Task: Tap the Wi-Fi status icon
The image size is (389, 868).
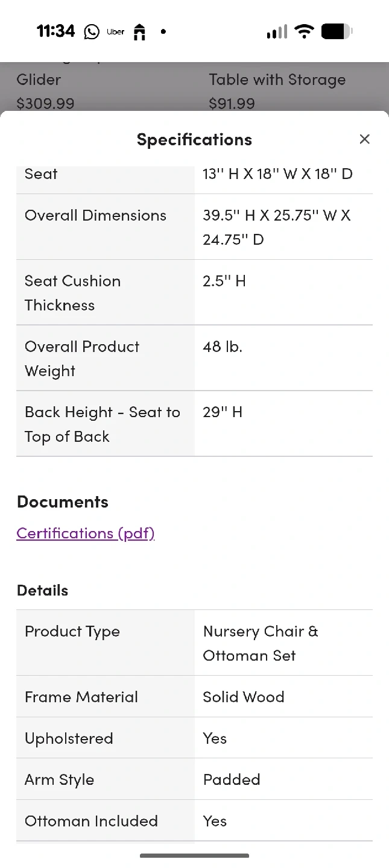Action: (x=305, y=31)
